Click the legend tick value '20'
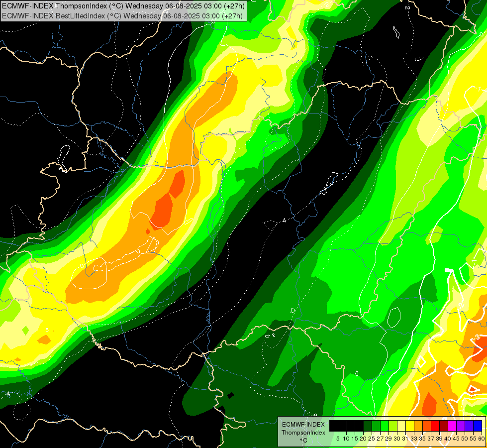The height and width of the screenshot is (448, 487). pyautogui.click(x=363, y=439)
